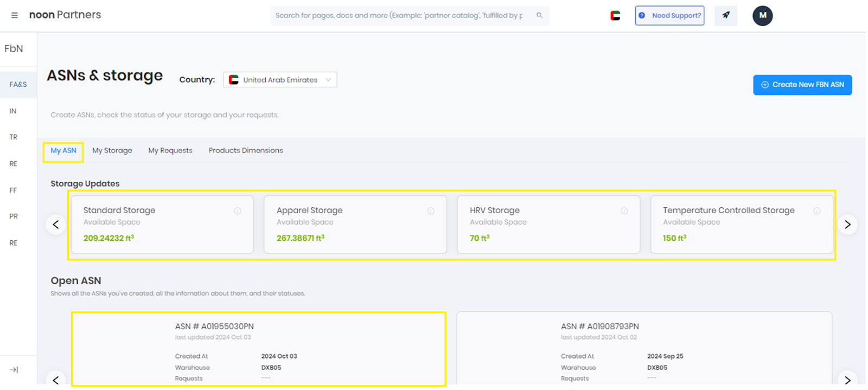This screenshot has width=868, height=390.
Task: Show previous Open ASN card
Action: pyautogui.click(x=56, y=380)
